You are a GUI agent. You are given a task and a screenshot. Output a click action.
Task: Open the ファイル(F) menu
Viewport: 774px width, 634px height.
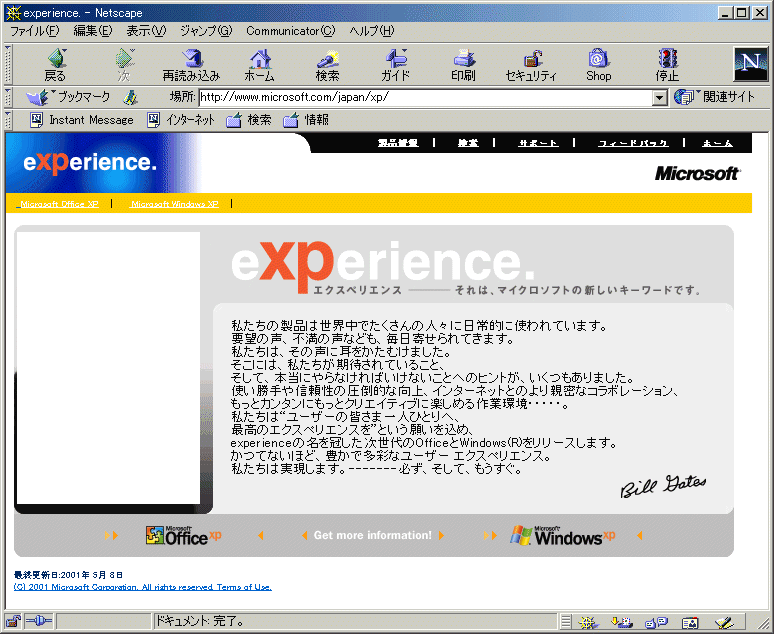pyautogui.click(x=35, y=31)
